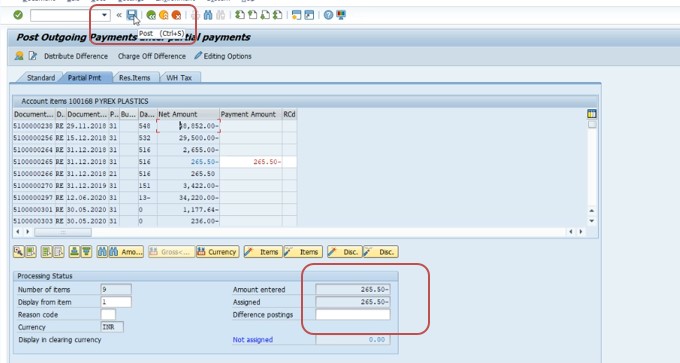Switch to the Partial Pmt tab
The height and width of the screenshot is (363, 680).
tap(85, 78)
